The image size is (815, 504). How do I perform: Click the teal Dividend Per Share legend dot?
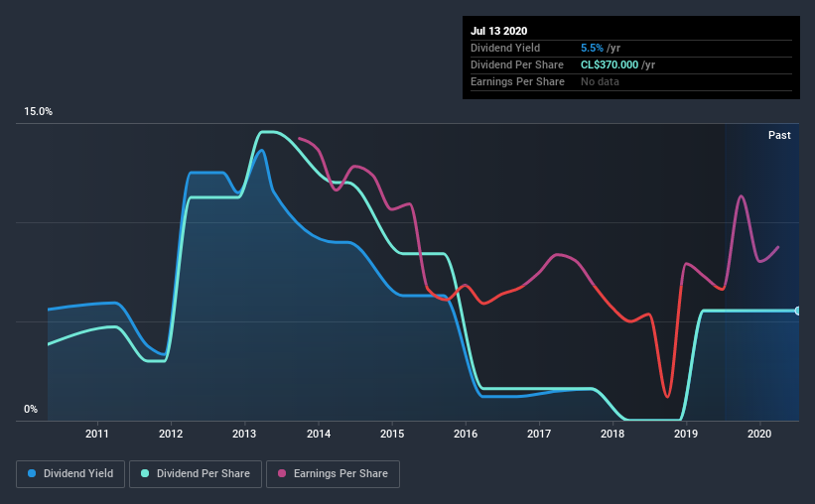click(145, 473)
